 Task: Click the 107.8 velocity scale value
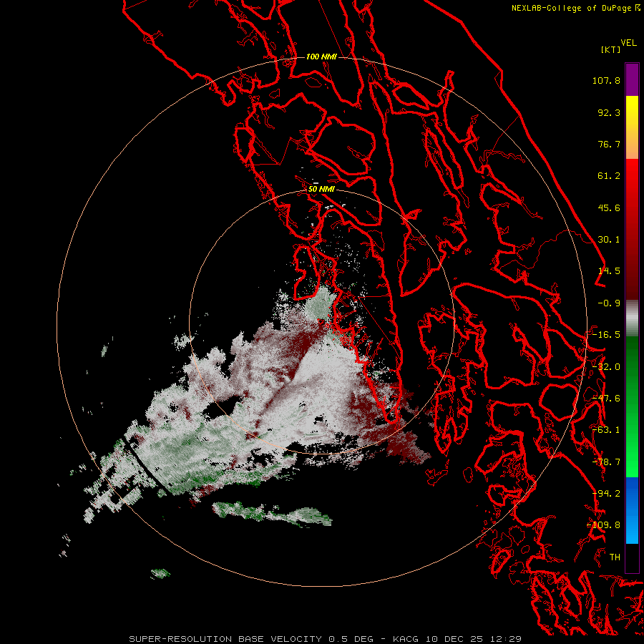pyautogui.click(x=606, y=80)
